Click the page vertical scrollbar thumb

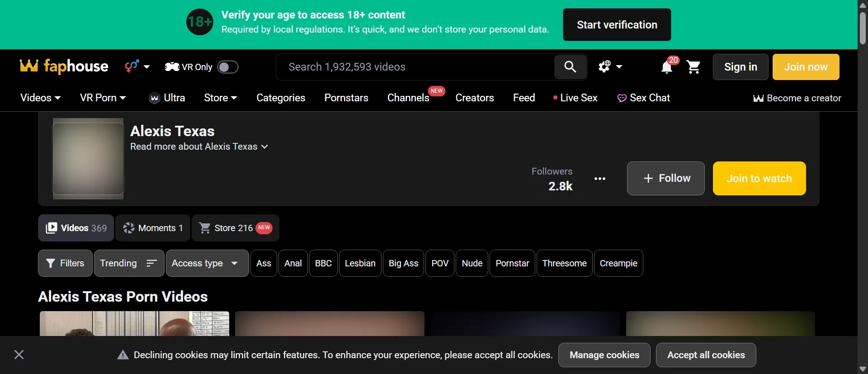coord(863,28)
